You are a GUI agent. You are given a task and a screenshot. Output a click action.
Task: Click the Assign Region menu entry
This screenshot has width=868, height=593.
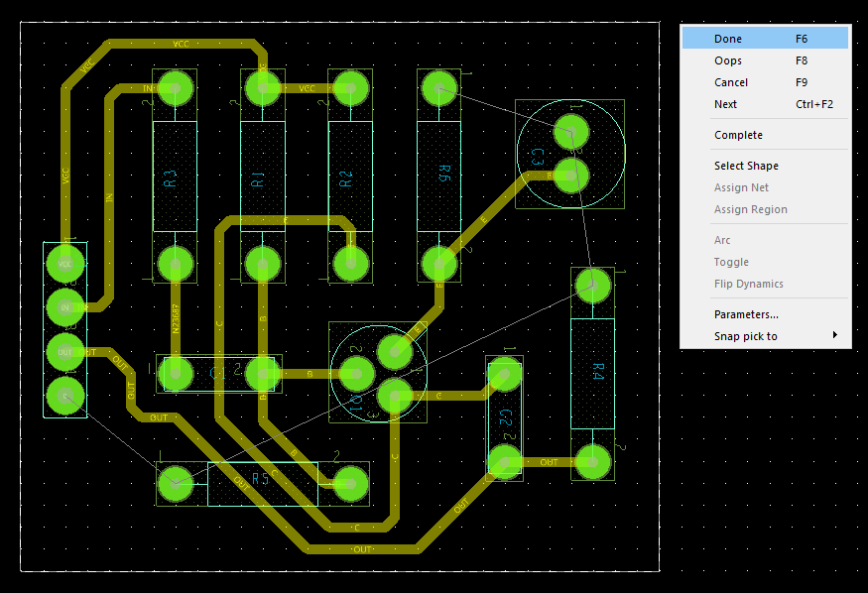(x=765, y=209)
